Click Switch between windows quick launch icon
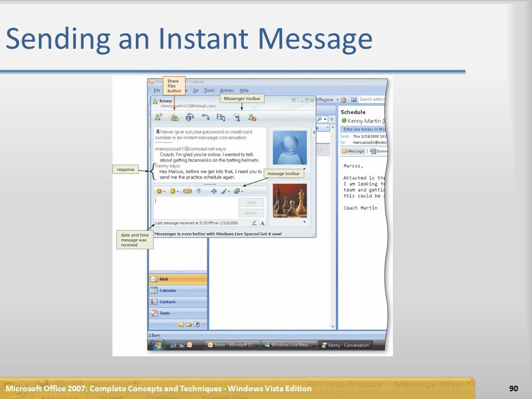532x399 pixels. click(x=182, y=345)
